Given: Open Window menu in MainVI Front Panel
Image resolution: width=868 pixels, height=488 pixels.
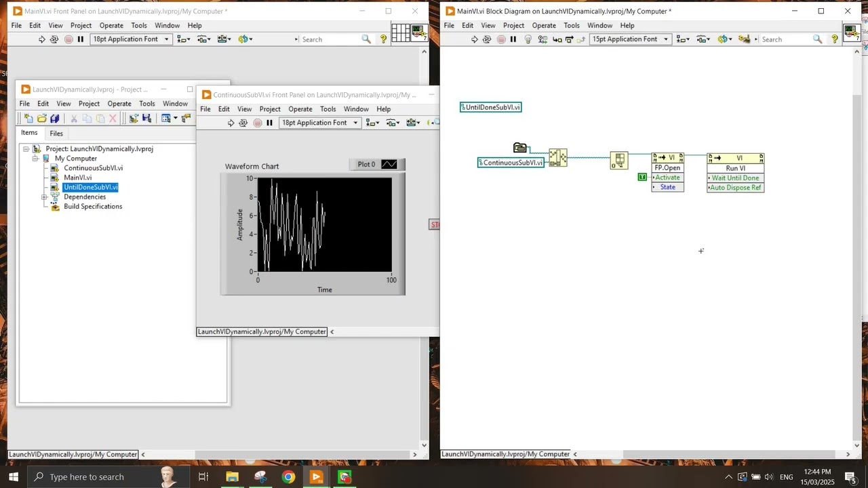Looking at the screenshot, I should click(x=167, y=26).
